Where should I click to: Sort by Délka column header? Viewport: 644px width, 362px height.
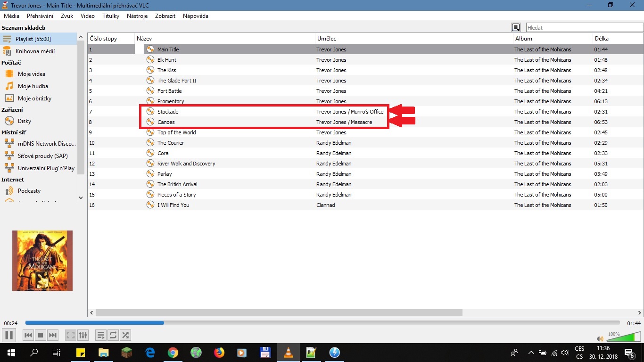click(618, 39)
